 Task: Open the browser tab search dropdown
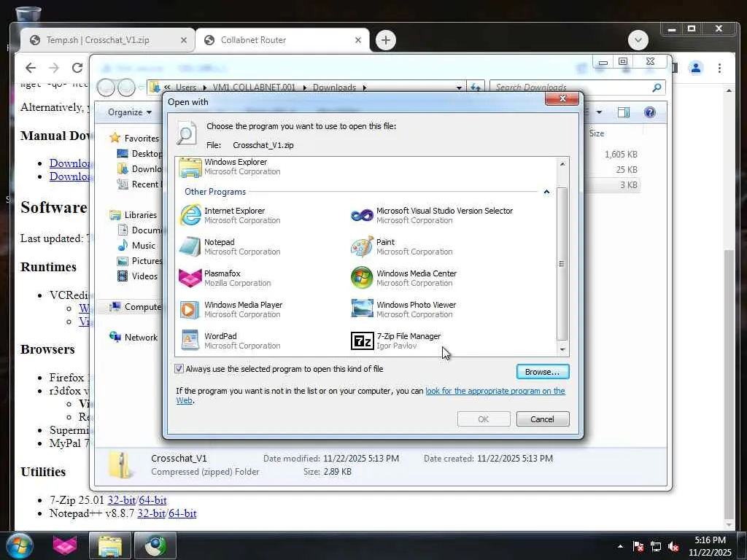(638, 40)
